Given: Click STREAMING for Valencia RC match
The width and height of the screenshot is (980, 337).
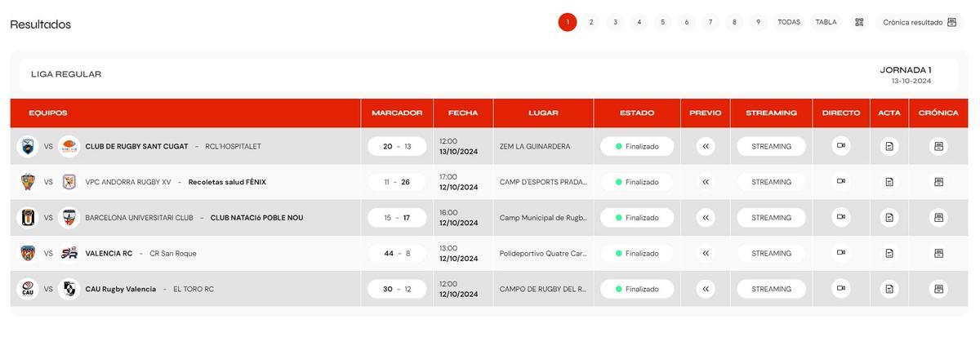Looking at the screenshot, I should [772, 253].
